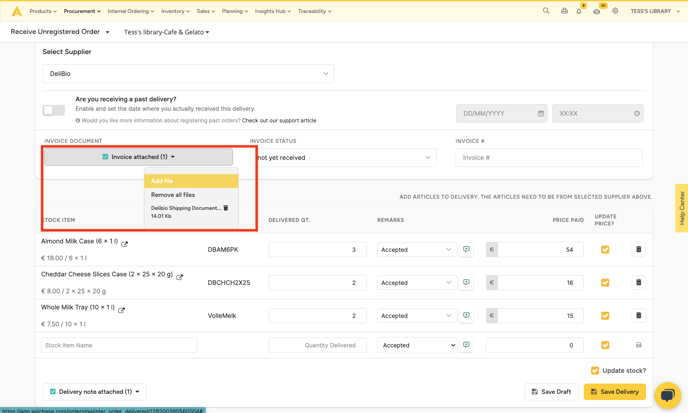Open the Sales menu

point(206,11)
